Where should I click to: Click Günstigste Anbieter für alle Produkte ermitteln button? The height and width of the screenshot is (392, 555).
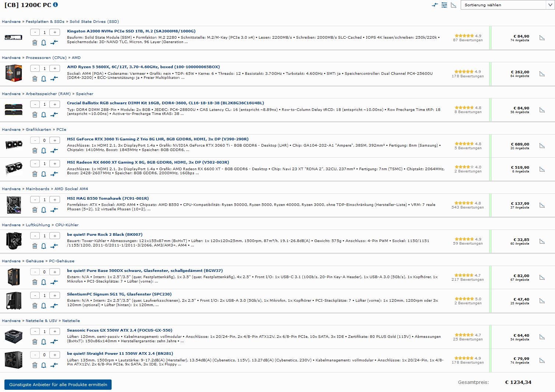point(58,385)
